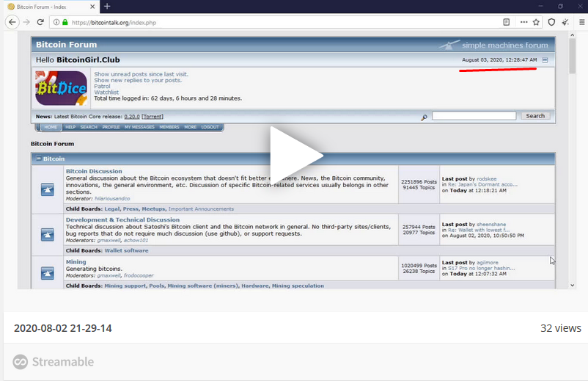Click the advanced search magnifier icon
Viewport: 588px width, 381px height.
tap(424, 117)
